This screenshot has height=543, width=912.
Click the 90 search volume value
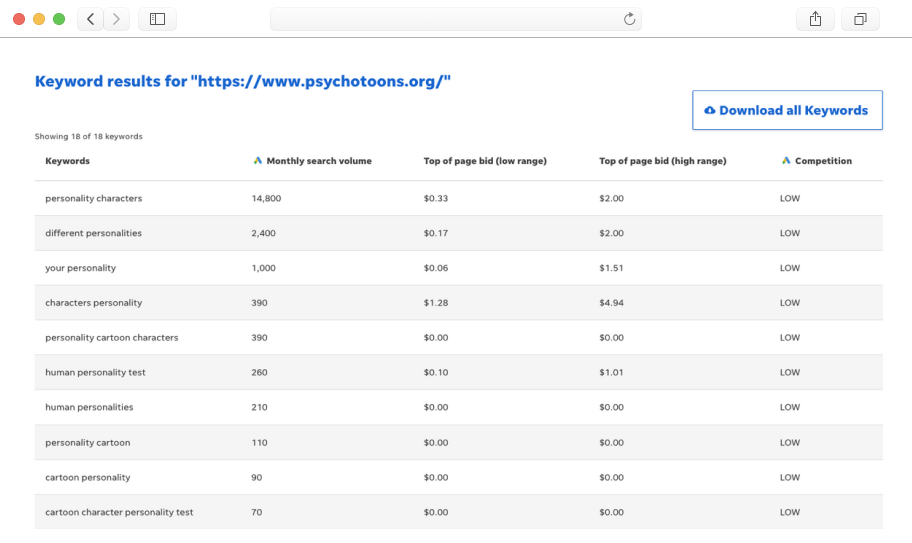(256, 477)
